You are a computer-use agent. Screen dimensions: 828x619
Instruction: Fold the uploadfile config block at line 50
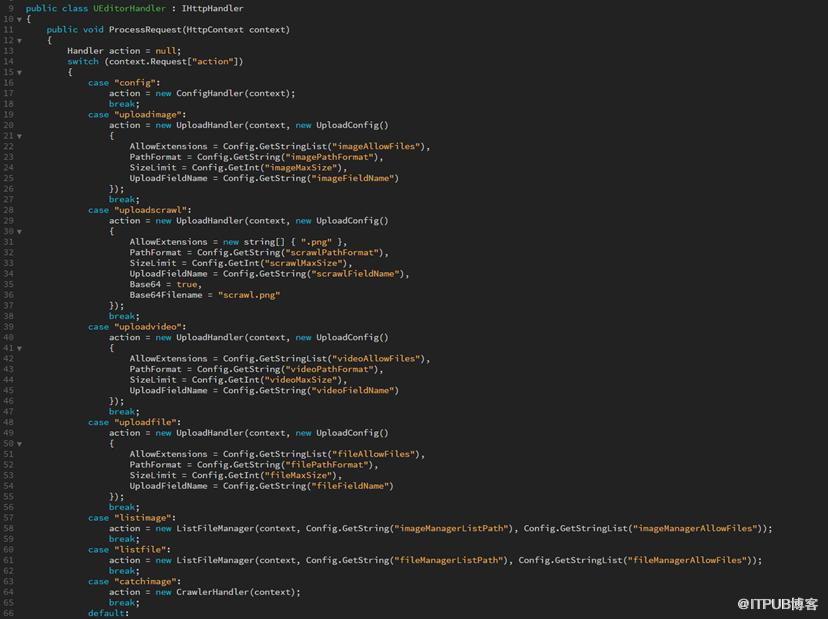(20, 444)
